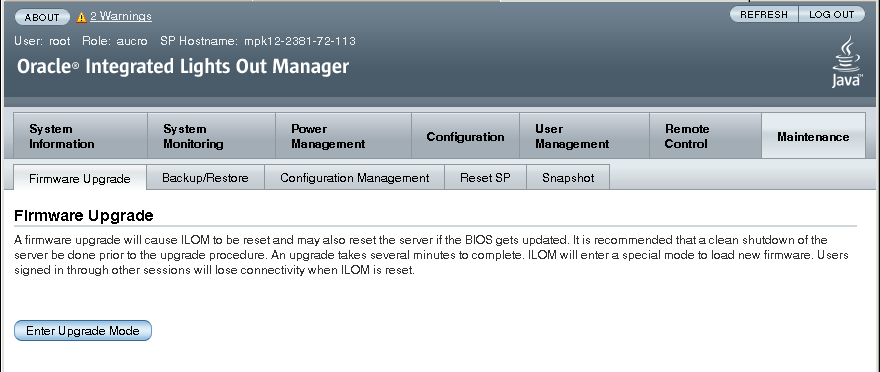Open the 2 Warnings link
Viewport: 880px width, 372px height.
[121, 16]
